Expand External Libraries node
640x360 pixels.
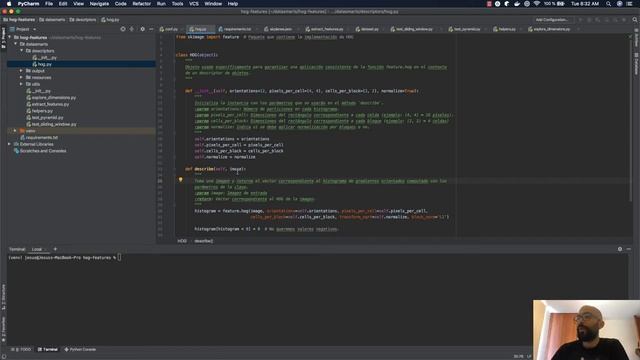(10, 144)
